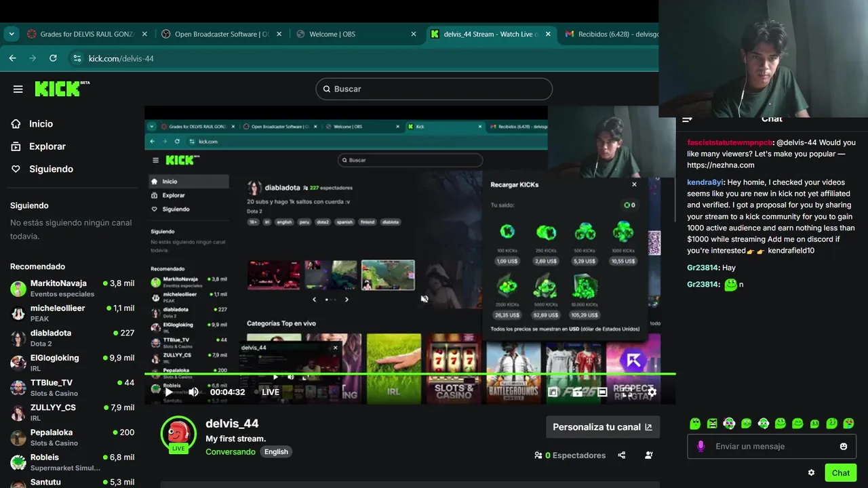
Task: Go back using the browser back arrow
Action: [x=13, y=58]
